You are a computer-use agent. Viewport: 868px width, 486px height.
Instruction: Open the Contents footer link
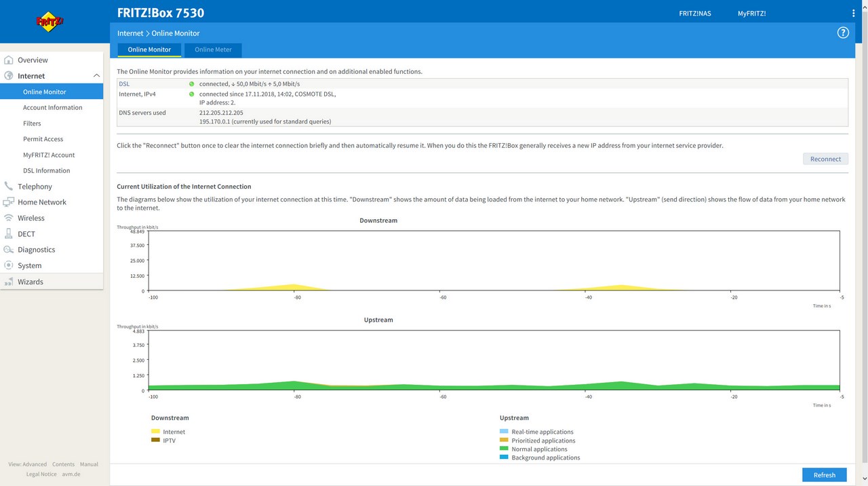pos(64,464)
